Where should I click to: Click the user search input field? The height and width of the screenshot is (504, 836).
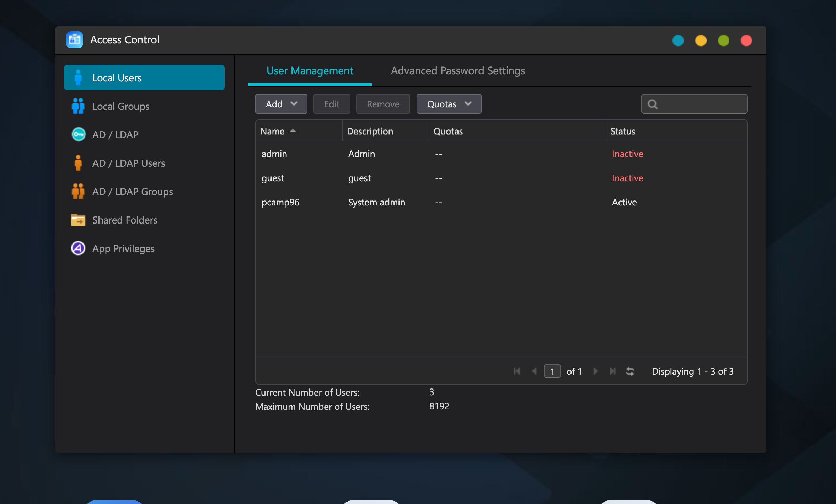click(694, 104)
